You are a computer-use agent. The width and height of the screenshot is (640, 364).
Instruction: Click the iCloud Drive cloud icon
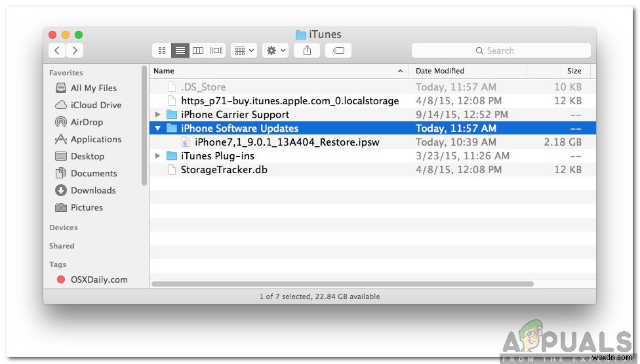[61, 105]
